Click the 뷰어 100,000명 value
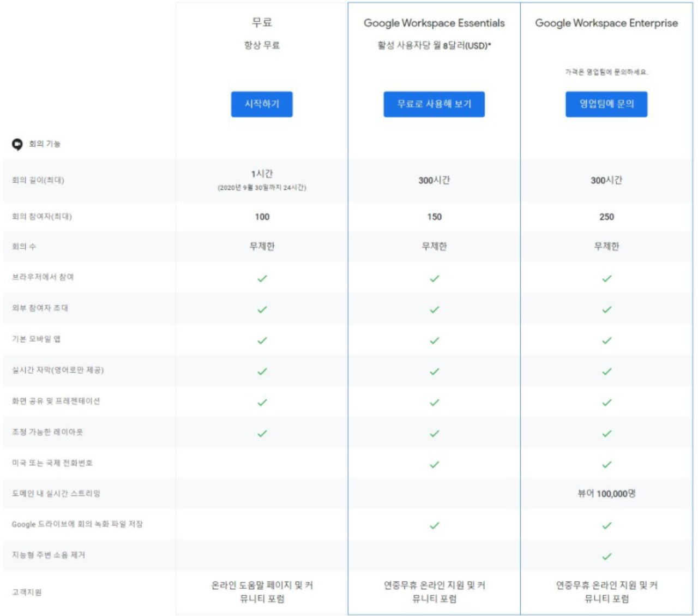This screenshot has height=616, width=698. (606, 494)
